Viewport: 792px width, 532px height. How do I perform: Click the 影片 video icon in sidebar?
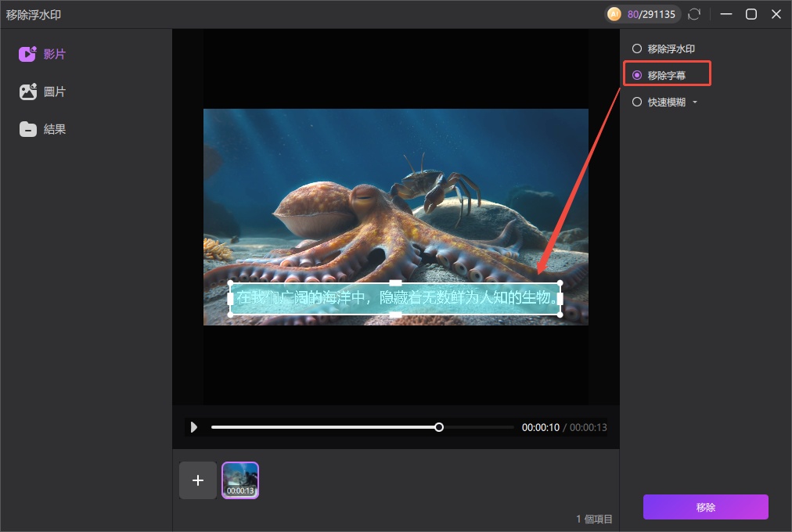click(x=28, y=54)
